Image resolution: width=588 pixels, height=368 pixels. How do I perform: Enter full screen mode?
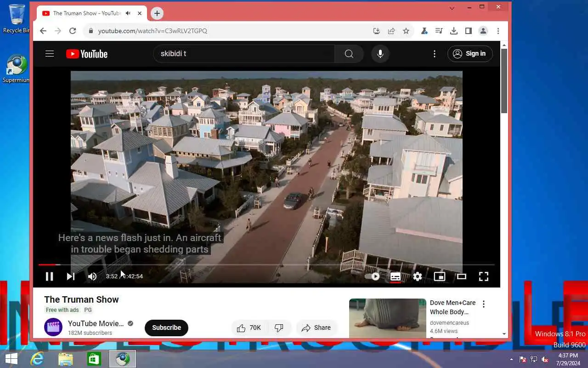click(x=484, y=276)
